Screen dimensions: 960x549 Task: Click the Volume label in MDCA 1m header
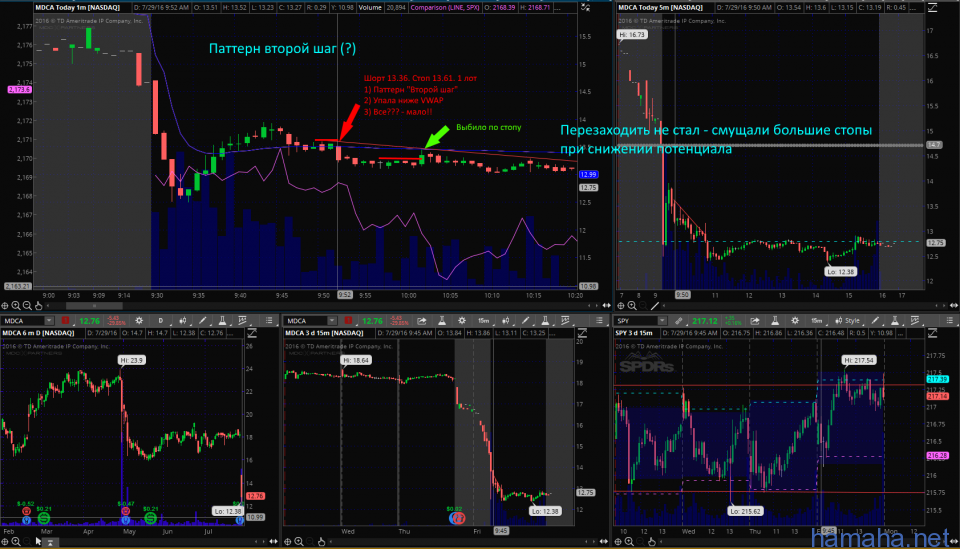370,7
